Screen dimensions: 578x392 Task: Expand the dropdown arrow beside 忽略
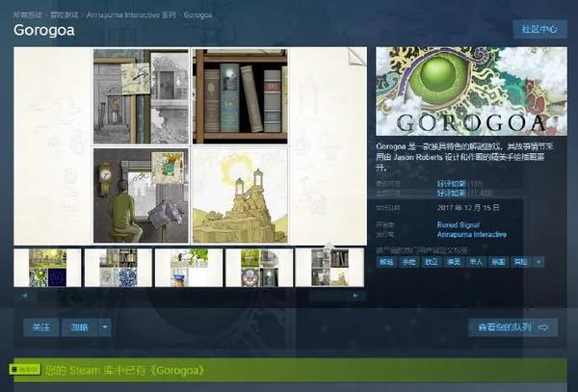click(x=105, y=327)
